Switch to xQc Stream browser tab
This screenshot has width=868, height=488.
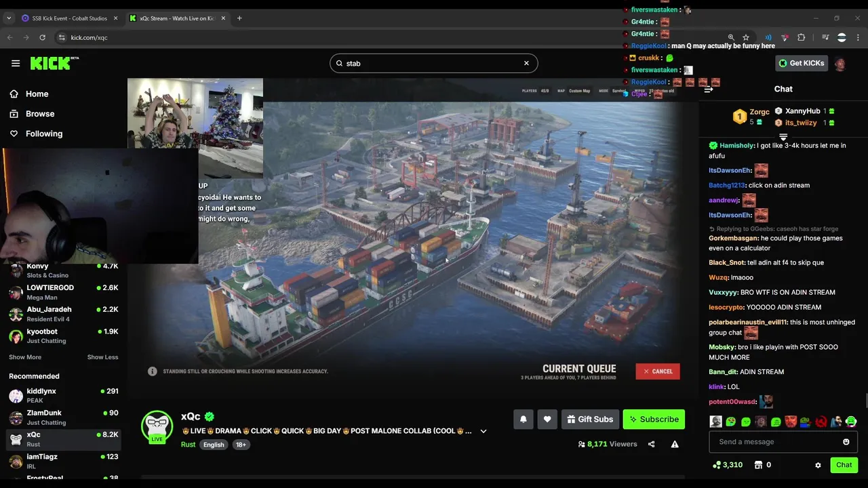click(176, 18)
